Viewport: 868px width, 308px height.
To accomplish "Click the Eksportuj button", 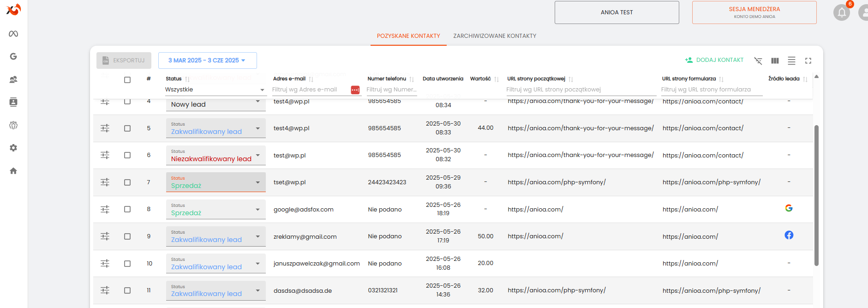I will coord(124,60).
